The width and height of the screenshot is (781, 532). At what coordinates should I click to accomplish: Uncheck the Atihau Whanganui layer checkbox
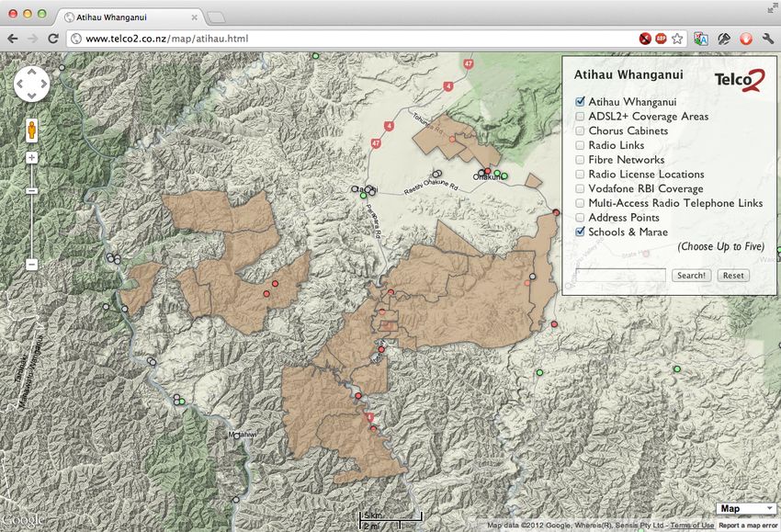coord(580,102)
